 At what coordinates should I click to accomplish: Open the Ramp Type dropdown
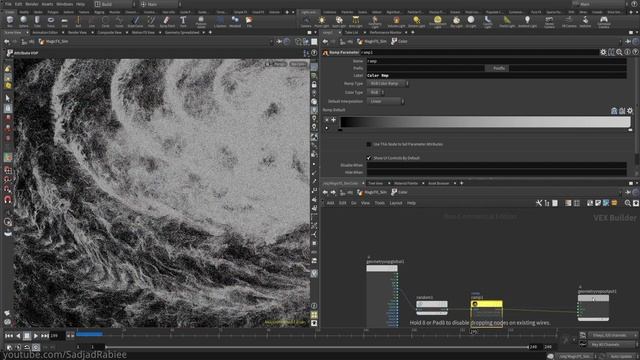(387, 83)
